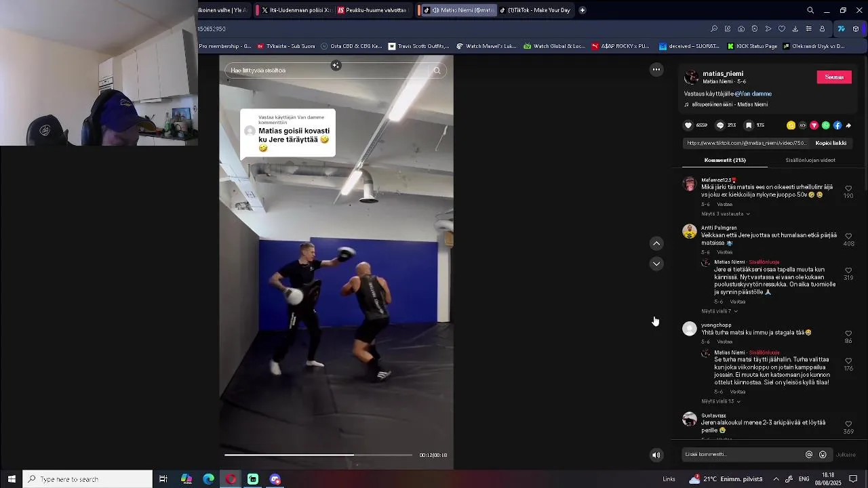Screen dimensions: 868x488
Task: Open original sound link by Matias Niemi
Action: (730, 104)
